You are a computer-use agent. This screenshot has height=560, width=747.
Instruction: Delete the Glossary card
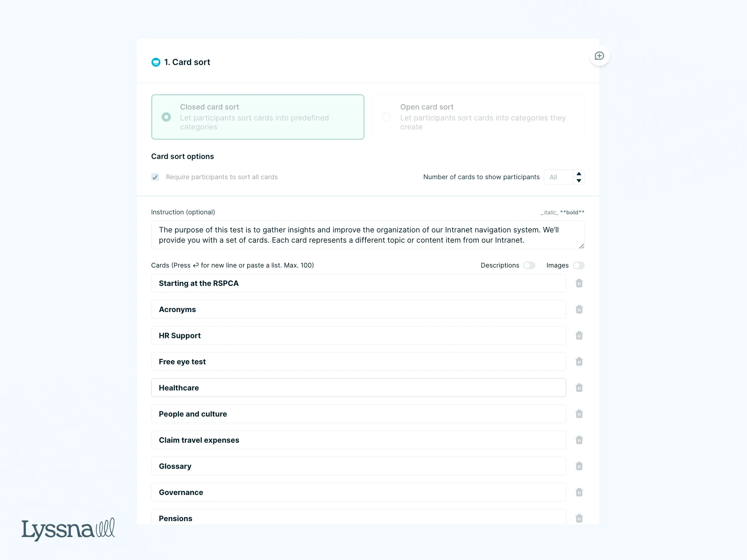[x=579, y=466]
